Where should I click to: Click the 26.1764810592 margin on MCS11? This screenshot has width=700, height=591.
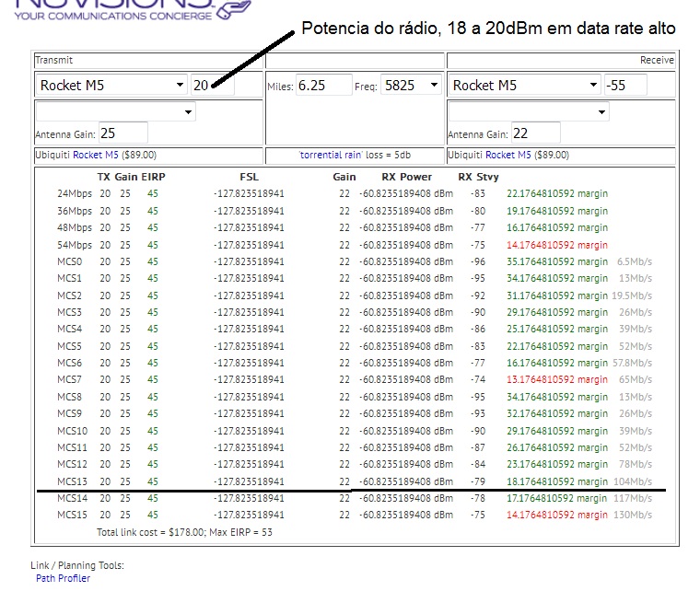coord(557,447)
